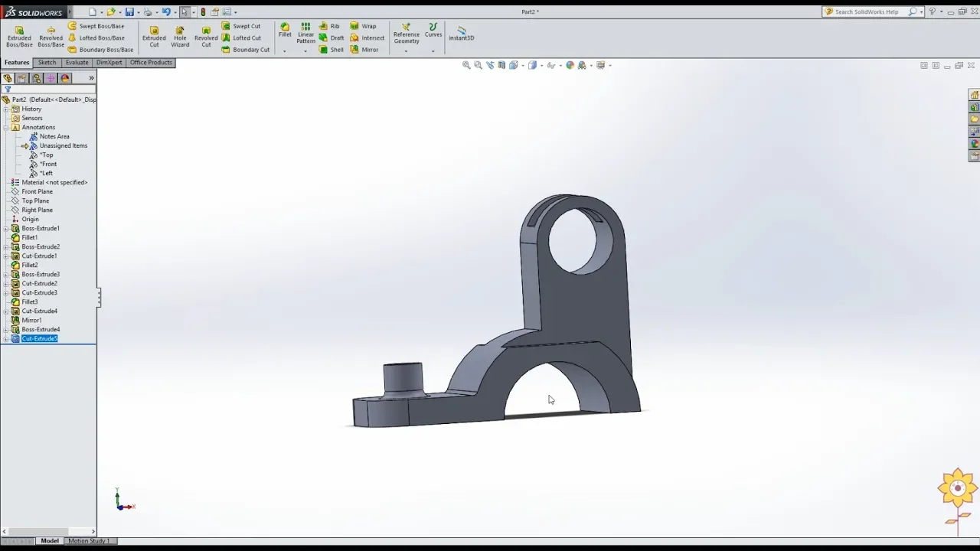Click the Zoom to Fit icon

[x=466, y=65]
